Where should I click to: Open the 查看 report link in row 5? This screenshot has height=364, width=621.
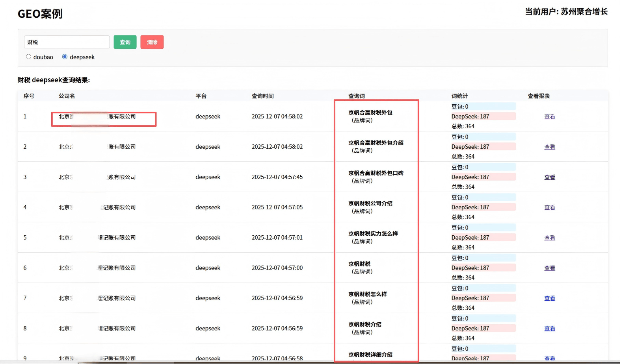click(x=549, y=238)
